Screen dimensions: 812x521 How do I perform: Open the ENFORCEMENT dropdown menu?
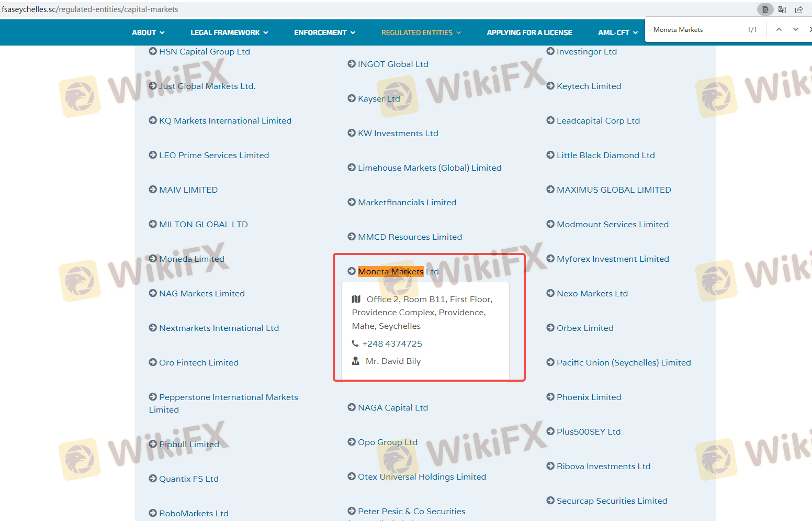[324, 32]
